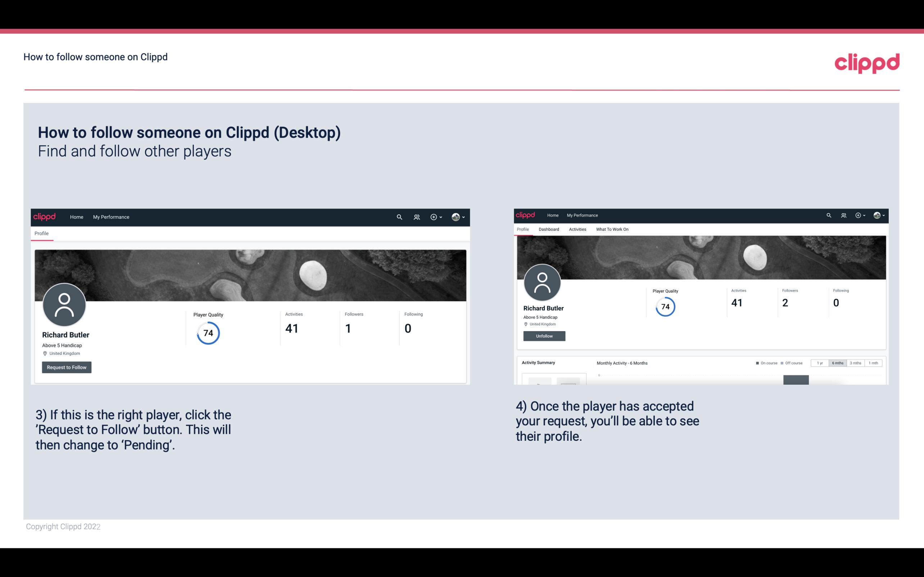The height and width of the screenshot is (577, 924).
Task: Select the '1 yr' activity timeframe option
Action: tap(820, 363)
